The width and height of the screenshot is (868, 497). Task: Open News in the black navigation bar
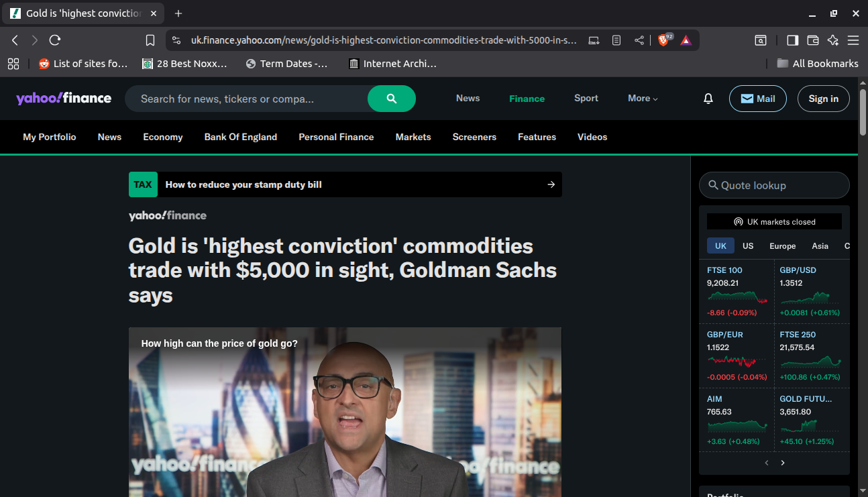[x=109, y=137]
